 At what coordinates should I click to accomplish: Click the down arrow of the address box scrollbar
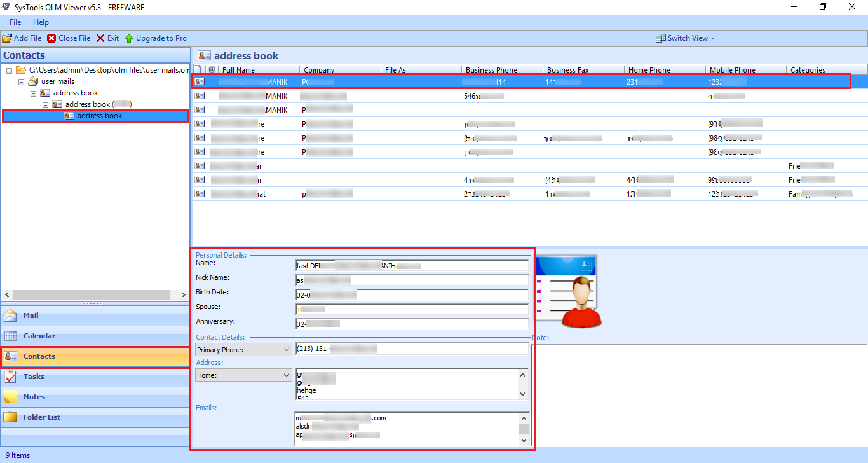click(524, 394)
